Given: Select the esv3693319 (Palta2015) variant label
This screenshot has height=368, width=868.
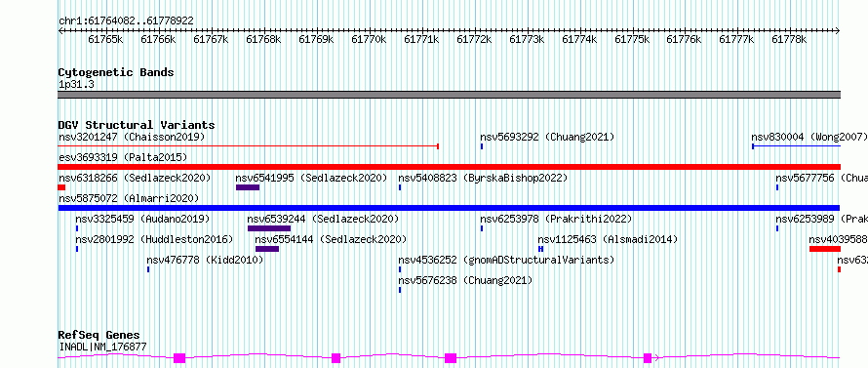Looking at the screenshot, I should click(x=123, y=157).
